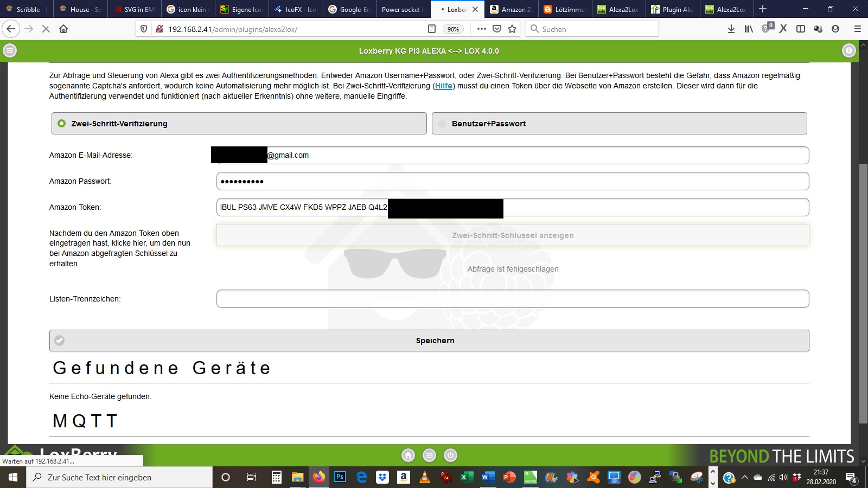Close the Loxberry browser tab
This screenshot has width=868, height=488.
(x=475, y=9)
